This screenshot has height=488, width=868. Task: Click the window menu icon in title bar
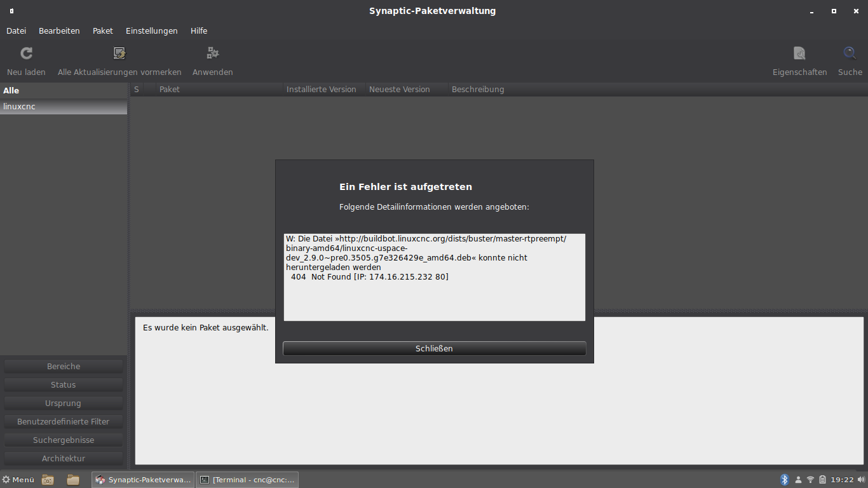point(11,11)
